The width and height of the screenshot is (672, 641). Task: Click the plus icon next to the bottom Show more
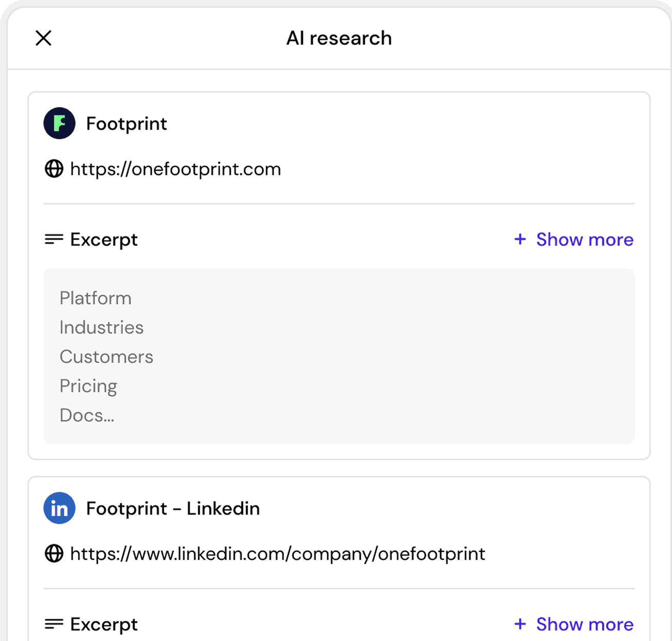519,624
